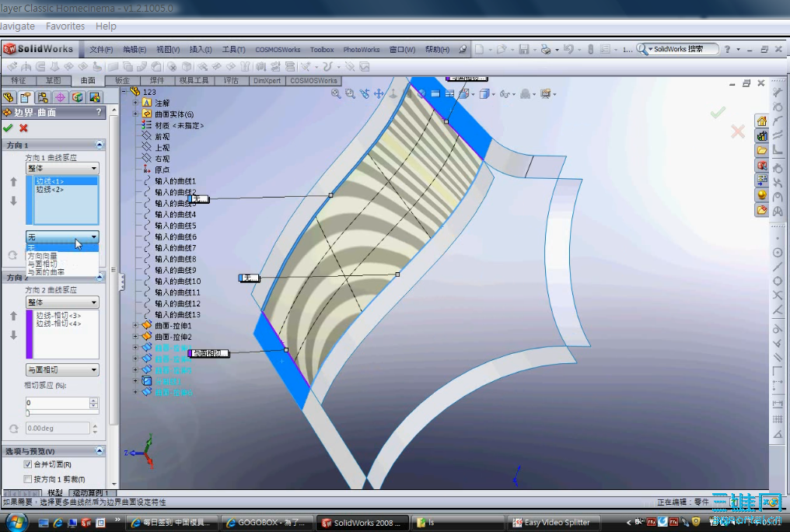Select 与面相切 option in open dropdown list
The width and height of the screenshot is (790, 532).
(42, 264)
